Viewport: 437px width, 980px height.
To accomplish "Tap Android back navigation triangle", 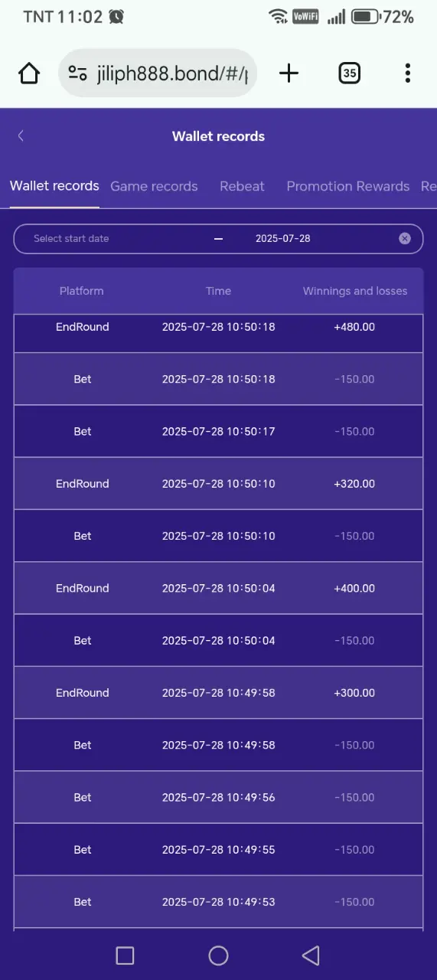I will (x=311, y=955).
